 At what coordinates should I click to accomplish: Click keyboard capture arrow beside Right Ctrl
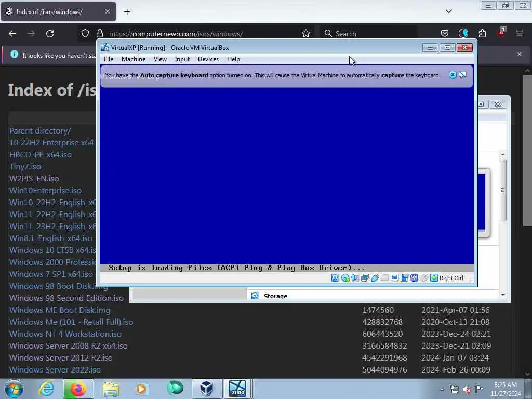[x=434, y=278]
